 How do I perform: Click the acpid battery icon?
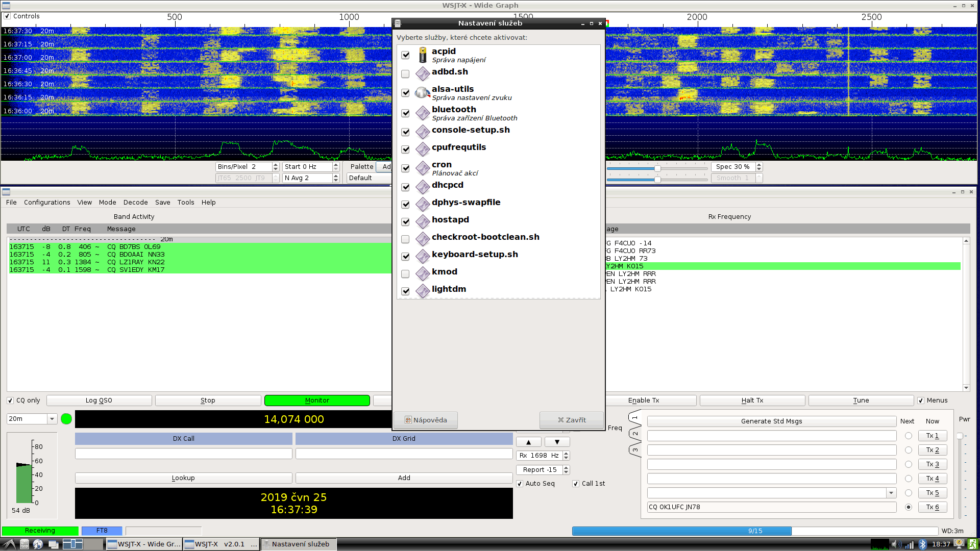[x=423, y=55]
